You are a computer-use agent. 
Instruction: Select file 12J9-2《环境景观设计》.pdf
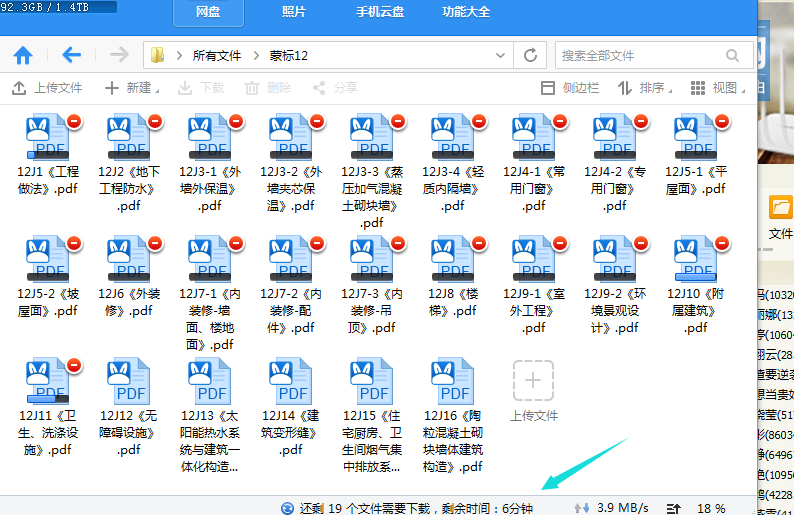(x=615, y=285)
